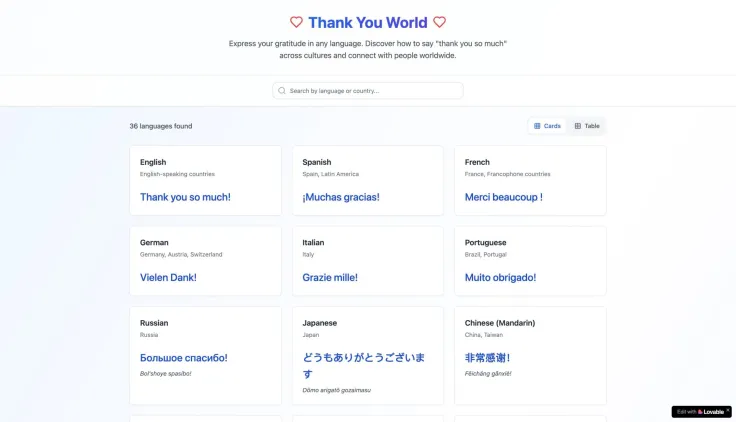Viewport: 736px width, 422px height.
Task: Open the Edit with Lovable badge
Action: [x=701, y=412]
